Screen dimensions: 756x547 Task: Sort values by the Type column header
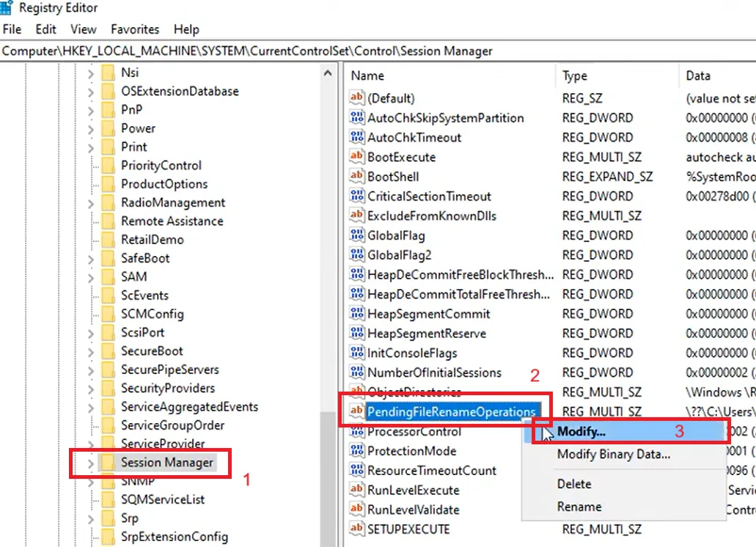(x=576, y=76)
